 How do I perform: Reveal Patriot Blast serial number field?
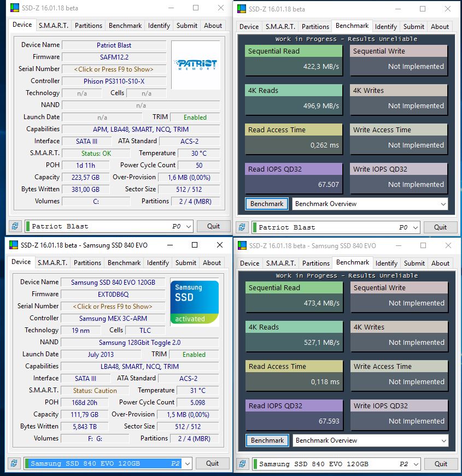coord(114,69)
